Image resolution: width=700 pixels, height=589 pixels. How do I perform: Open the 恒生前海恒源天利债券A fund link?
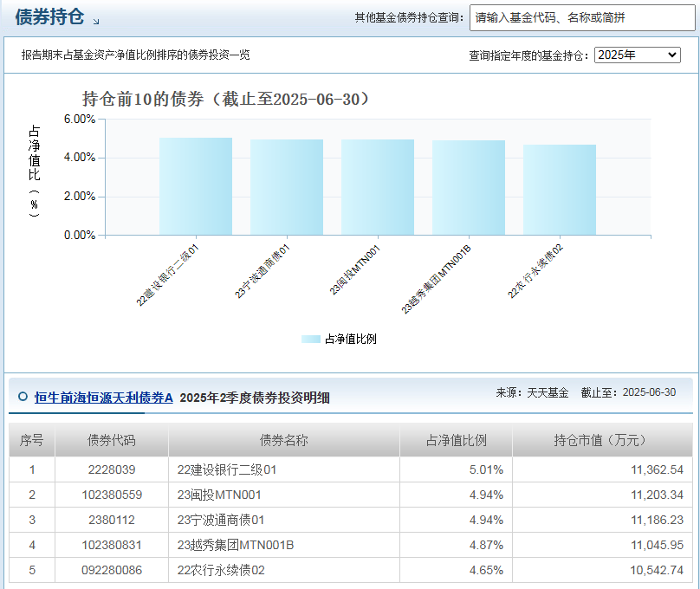tap(104, 398)
